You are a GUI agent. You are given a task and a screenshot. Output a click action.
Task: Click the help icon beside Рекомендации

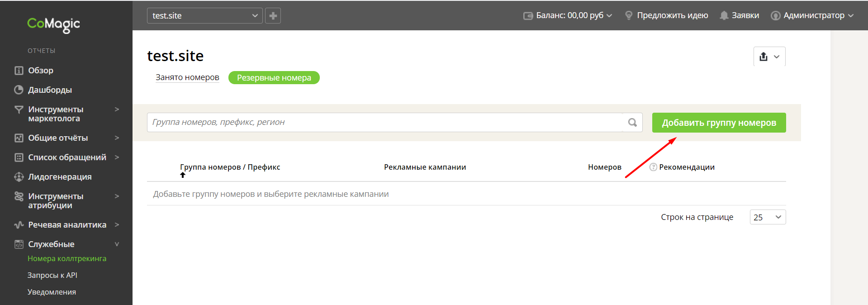653,167
